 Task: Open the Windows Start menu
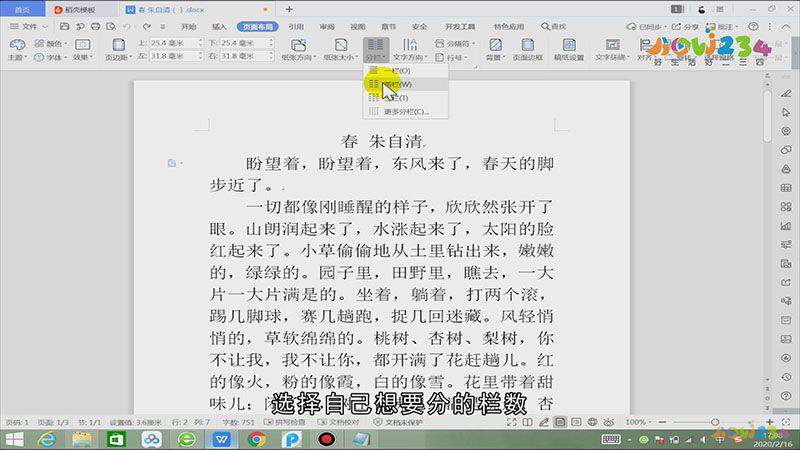[14, 439]
